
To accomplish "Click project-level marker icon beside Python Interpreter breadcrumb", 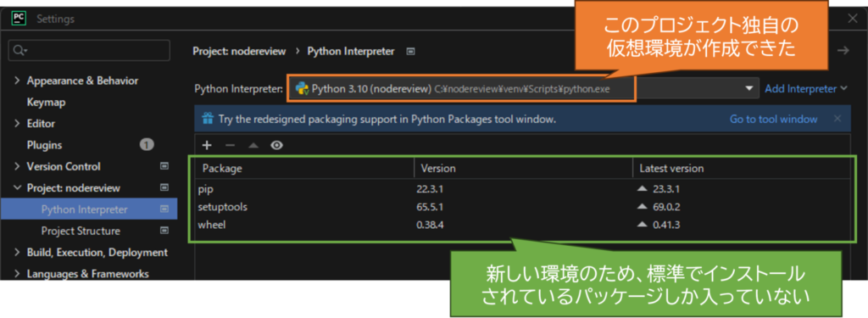I will coord(410,52).
